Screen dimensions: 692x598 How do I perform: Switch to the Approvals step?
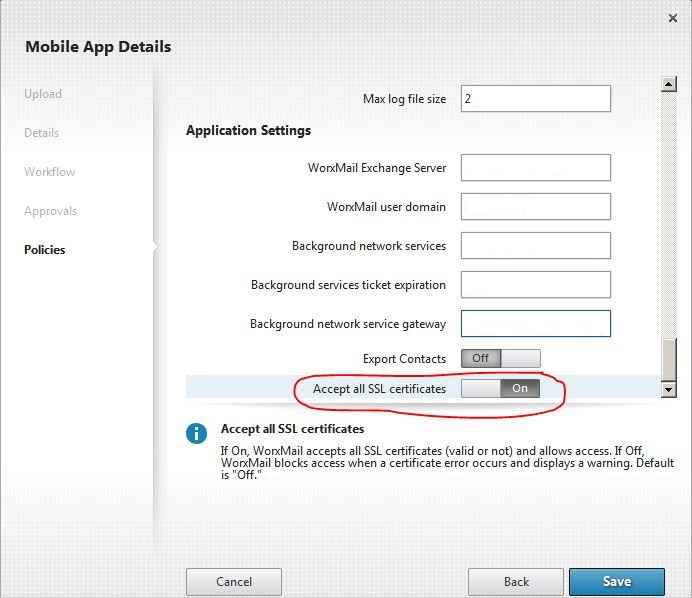tap(50, 211)
